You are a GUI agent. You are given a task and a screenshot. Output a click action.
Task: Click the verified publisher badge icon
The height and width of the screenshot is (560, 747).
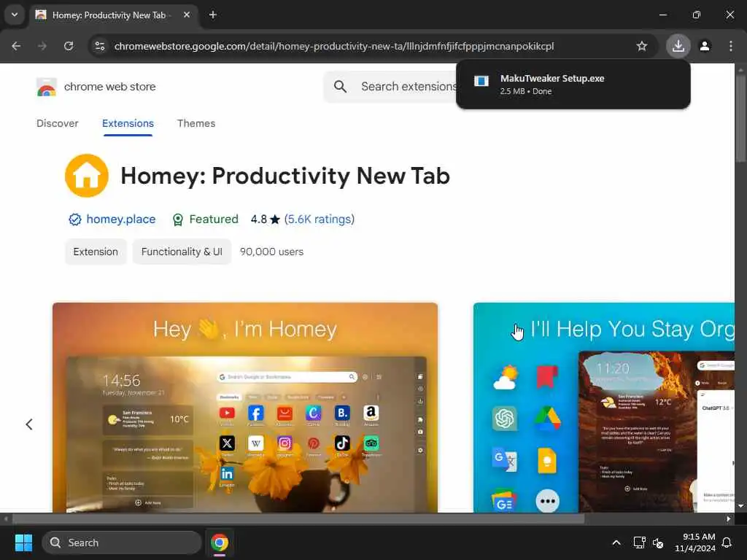click(x=75, y=219)
